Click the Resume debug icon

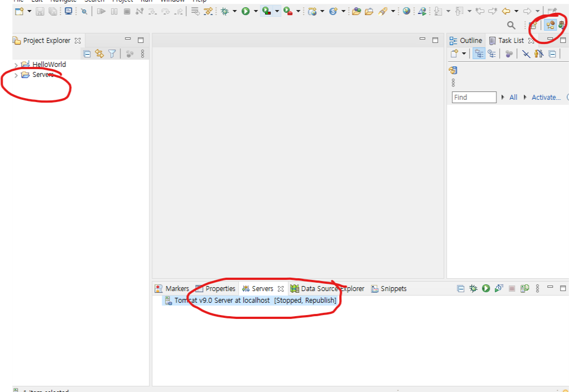(x=101, y=12)
